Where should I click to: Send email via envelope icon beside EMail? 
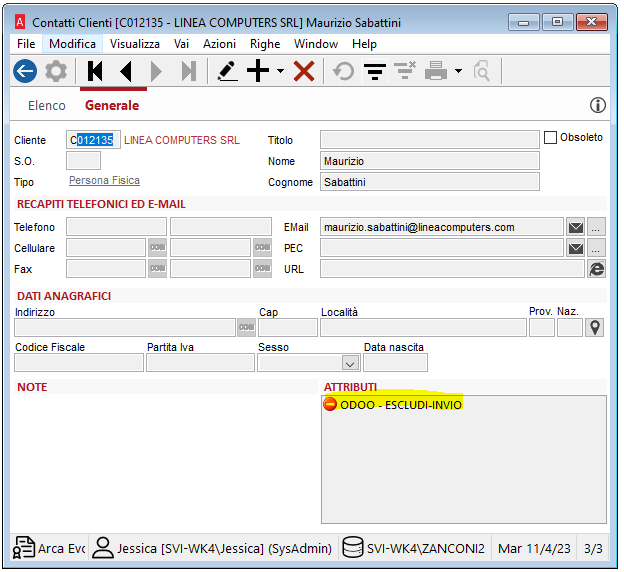click(576, 227)
